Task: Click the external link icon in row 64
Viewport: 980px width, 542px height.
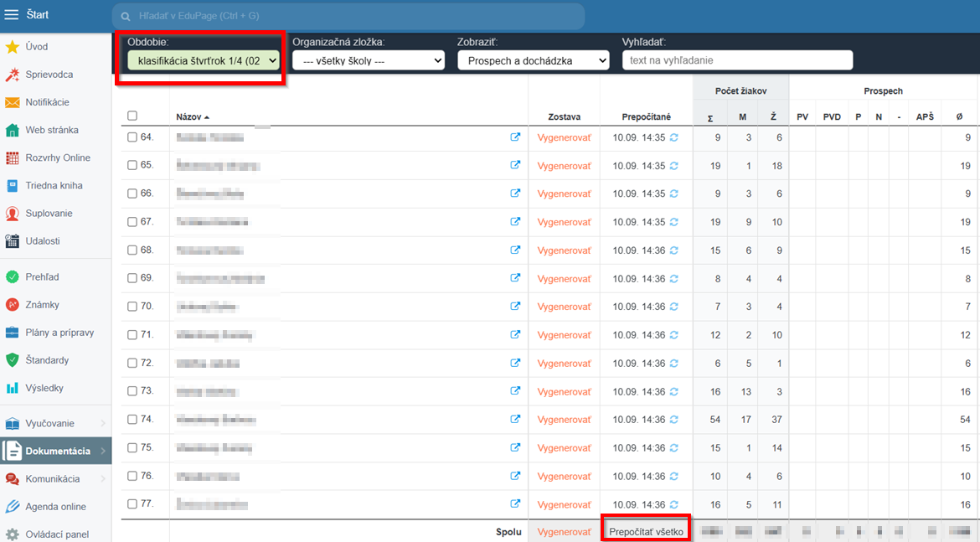Action: pos(515,137)
